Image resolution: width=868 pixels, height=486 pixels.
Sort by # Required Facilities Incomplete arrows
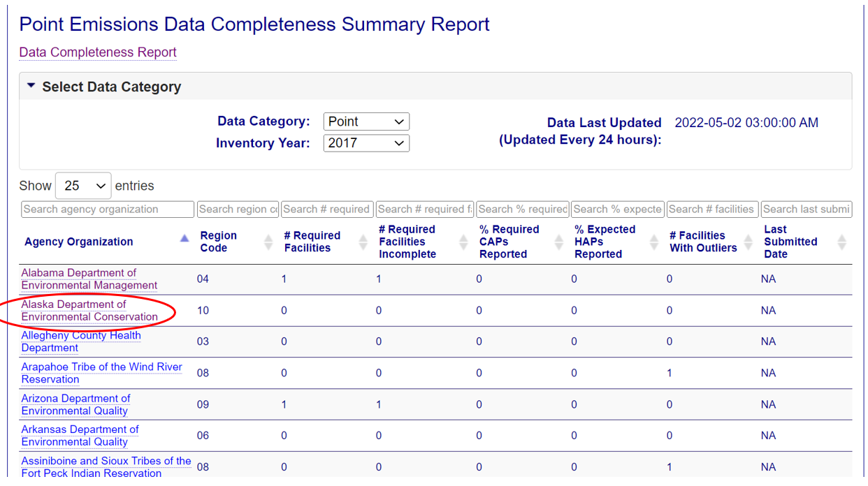[x=463, y=242]
